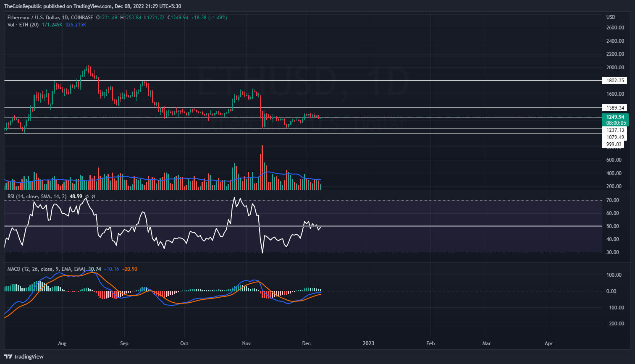Open the MACD (12, 26, close, 9, EMA, EMA) legend
635x364 pixels.
(47, 269)
